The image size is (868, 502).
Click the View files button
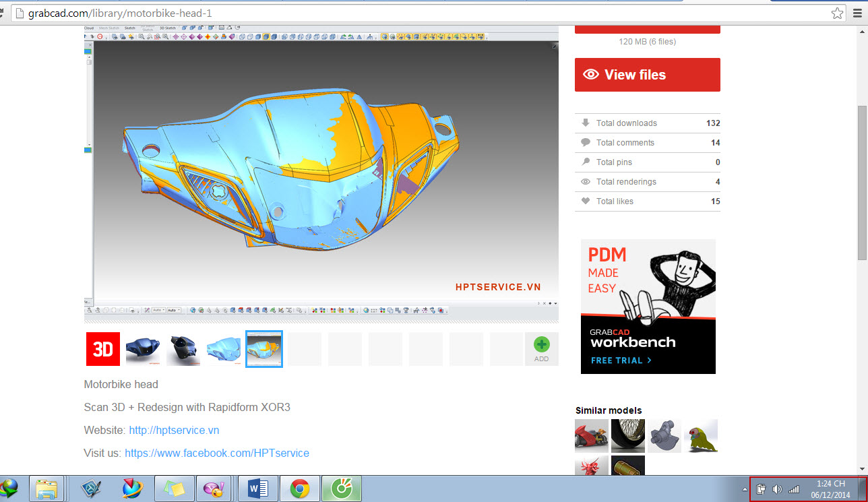647,75
